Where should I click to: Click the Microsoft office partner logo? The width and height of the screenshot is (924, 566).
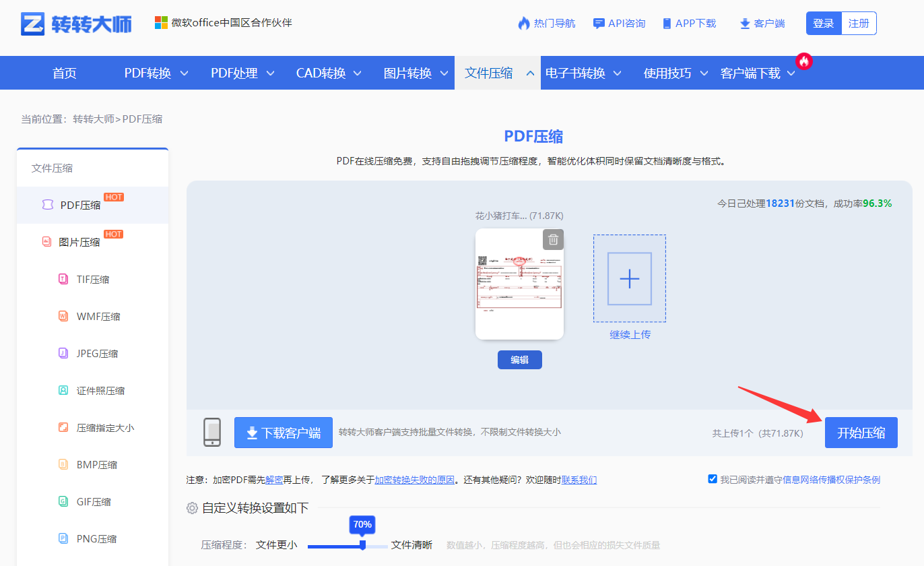[x=161, y=23]
